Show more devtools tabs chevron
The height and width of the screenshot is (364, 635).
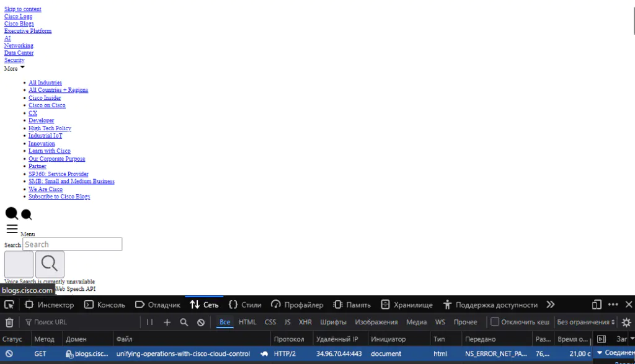pos(551,305)
